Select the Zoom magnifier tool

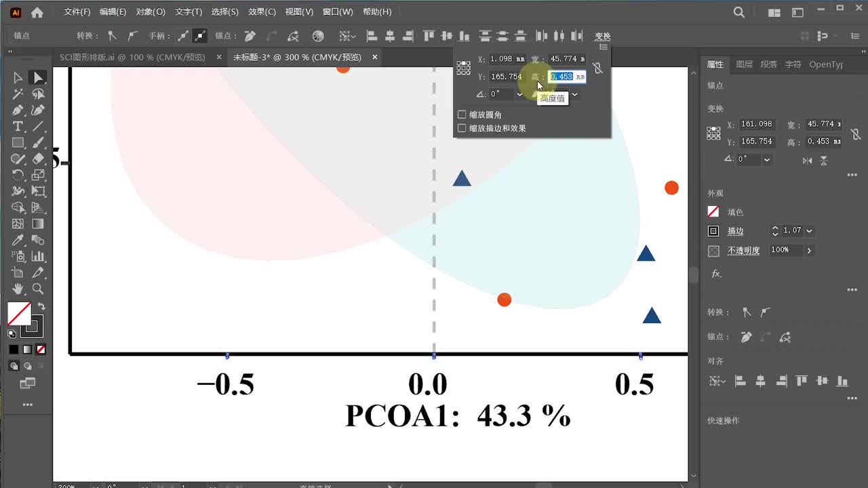(38, 289)
